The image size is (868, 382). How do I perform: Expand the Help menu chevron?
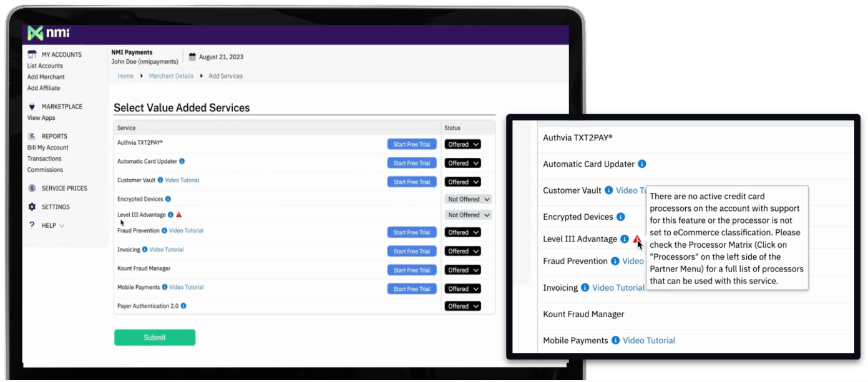(62, 226)
